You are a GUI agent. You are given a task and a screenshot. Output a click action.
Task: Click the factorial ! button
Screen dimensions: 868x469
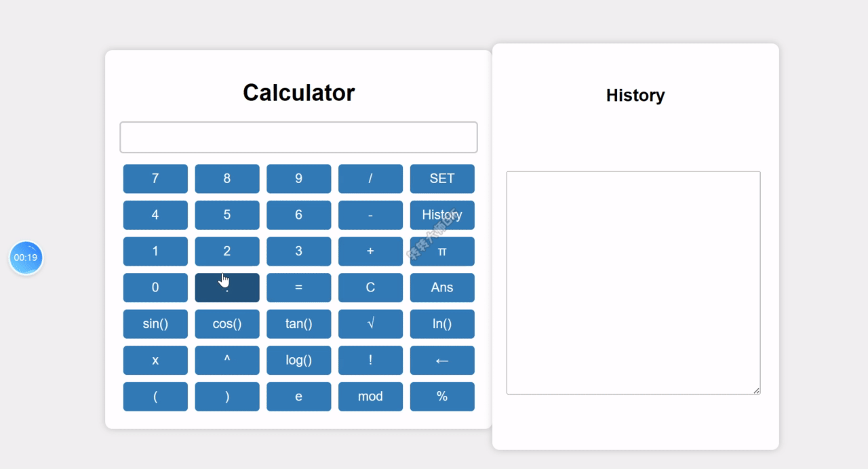click(x=370, y=360)
